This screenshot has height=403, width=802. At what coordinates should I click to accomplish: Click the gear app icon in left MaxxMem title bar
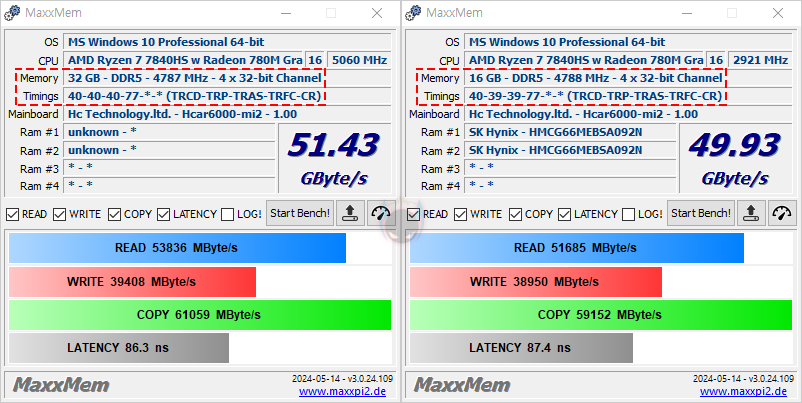pos(12,13)
